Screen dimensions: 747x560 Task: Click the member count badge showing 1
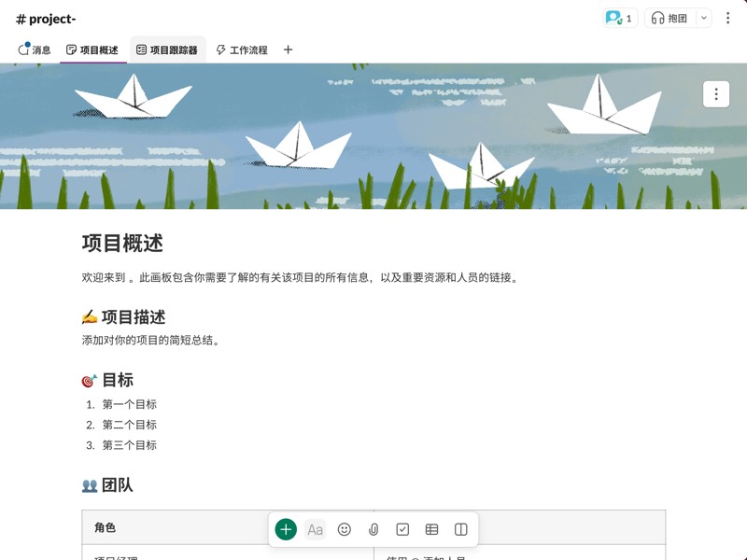pyautogui.click(x=618, y=18)
